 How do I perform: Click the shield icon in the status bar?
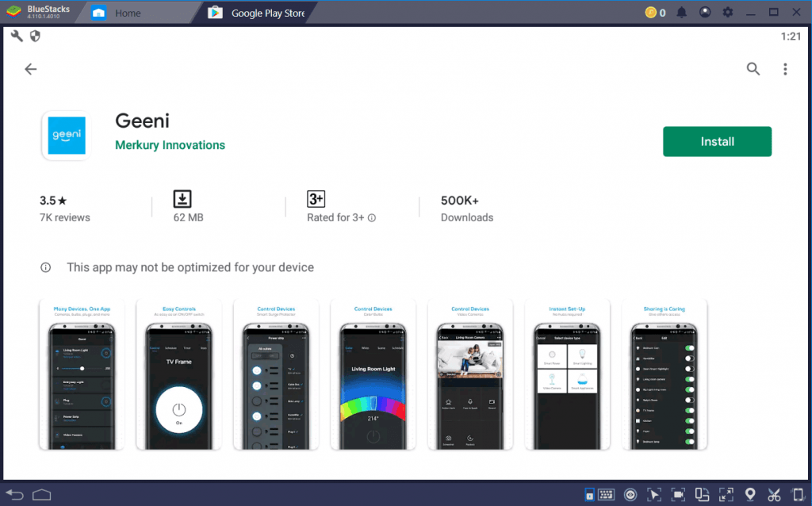(35, 36)
